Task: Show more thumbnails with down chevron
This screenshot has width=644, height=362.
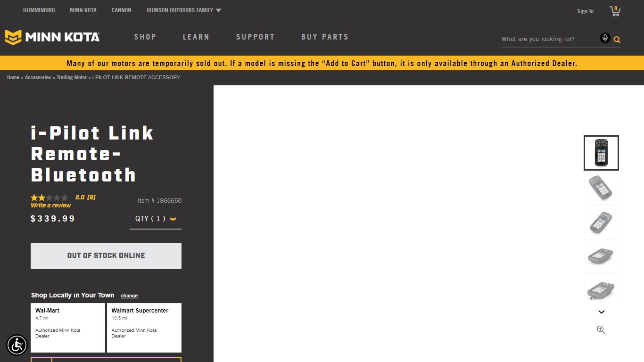Action: [601, 312]
